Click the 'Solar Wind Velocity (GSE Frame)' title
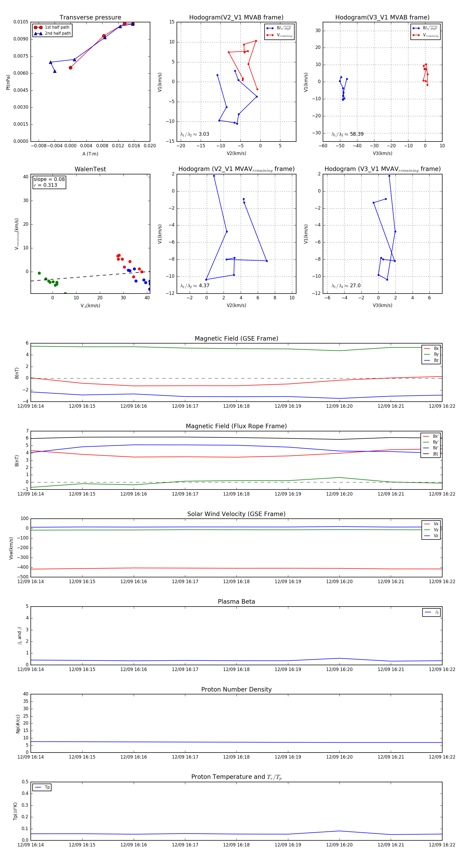The image size is (473, 868). click(236, 514)
